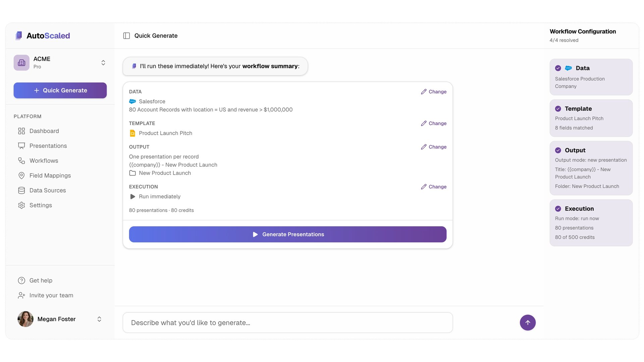This screenshot has width=644, height=362.
Task: Open the Megan Foster account menu chevron
Action: (x=99, y=319)
